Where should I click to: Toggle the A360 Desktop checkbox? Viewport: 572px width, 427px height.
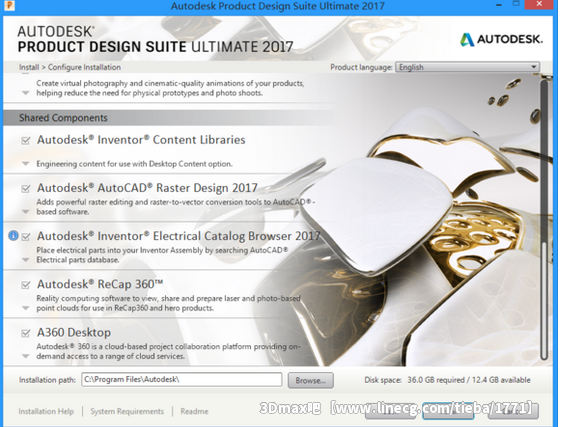point(26,333)
